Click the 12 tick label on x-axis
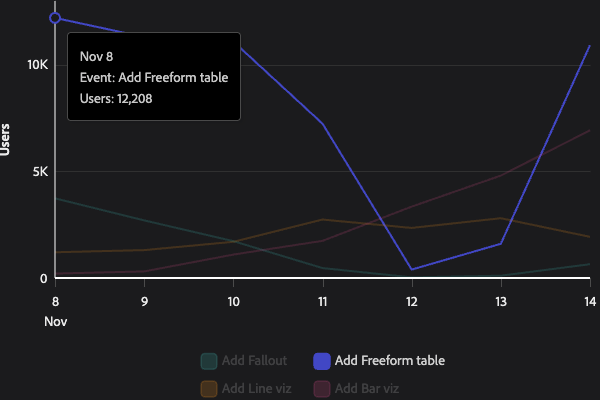Image resolution: width=600 pixels, height=400 pixels. pos(412,300)
